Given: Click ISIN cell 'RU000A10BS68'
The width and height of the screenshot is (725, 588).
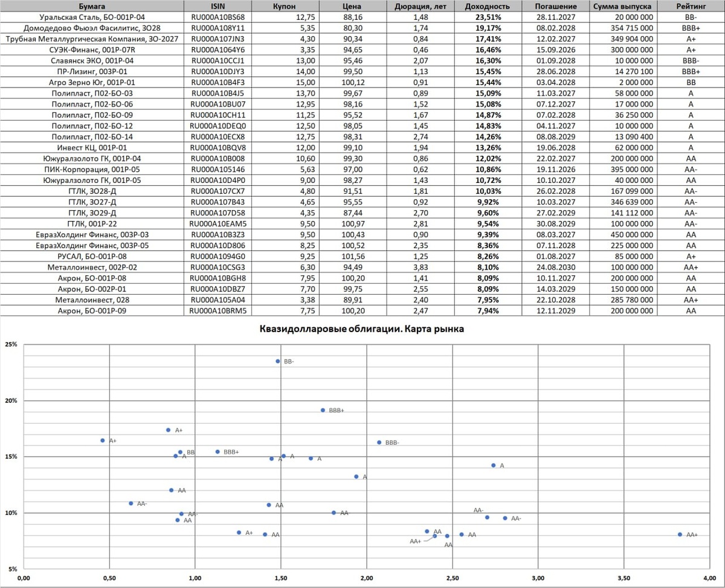Looking at the screenshot, I should point(217,17).
